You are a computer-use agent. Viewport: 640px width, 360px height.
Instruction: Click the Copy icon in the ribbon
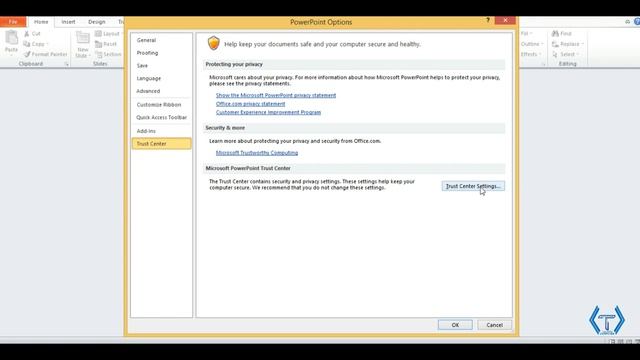pos(27,44)
